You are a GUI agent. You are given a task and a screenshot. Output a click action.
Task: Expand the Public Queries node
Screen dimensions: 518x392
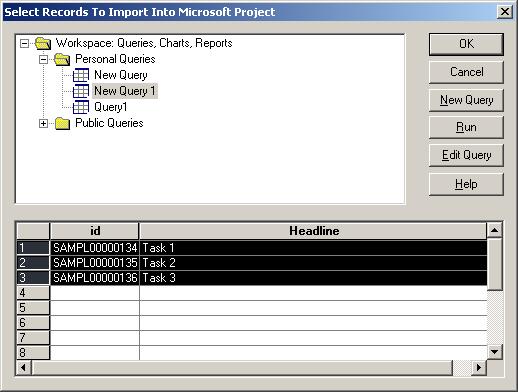[43, 123]
